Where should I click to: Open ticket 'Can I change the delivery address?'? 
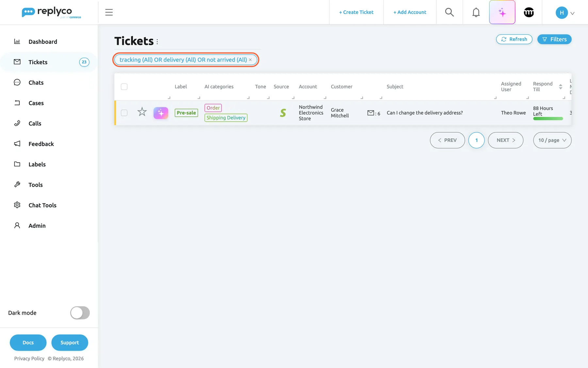tap(425, 113)
